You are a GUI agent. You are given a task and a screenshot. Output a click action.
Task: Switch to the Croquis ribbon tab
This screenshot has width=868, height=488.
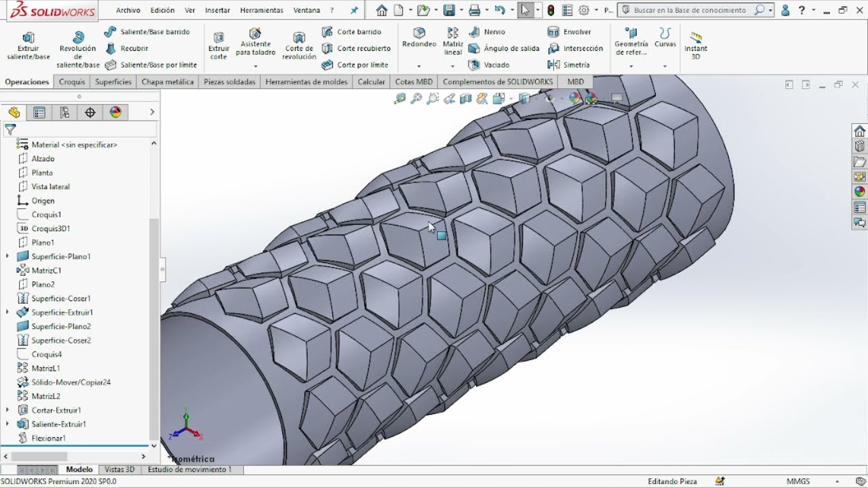[72, 82]
